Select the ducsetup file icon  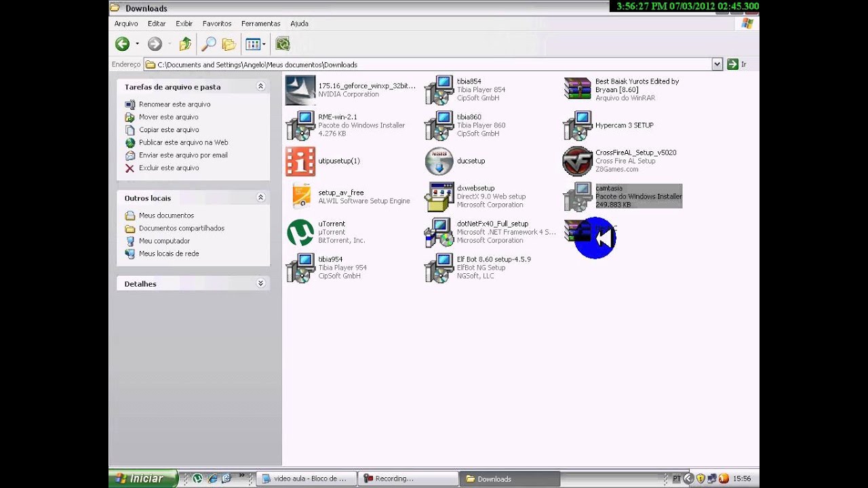point(439,161)
